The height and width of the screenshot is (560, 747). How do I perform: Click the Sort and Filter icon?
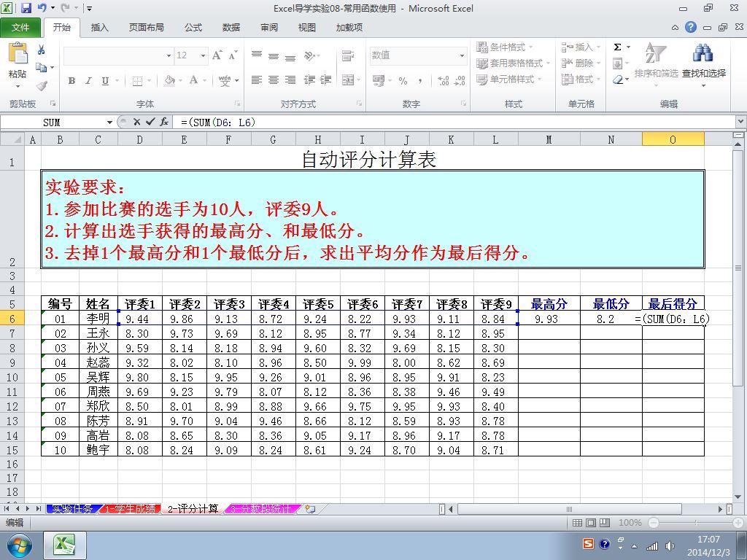coord(655,53)
